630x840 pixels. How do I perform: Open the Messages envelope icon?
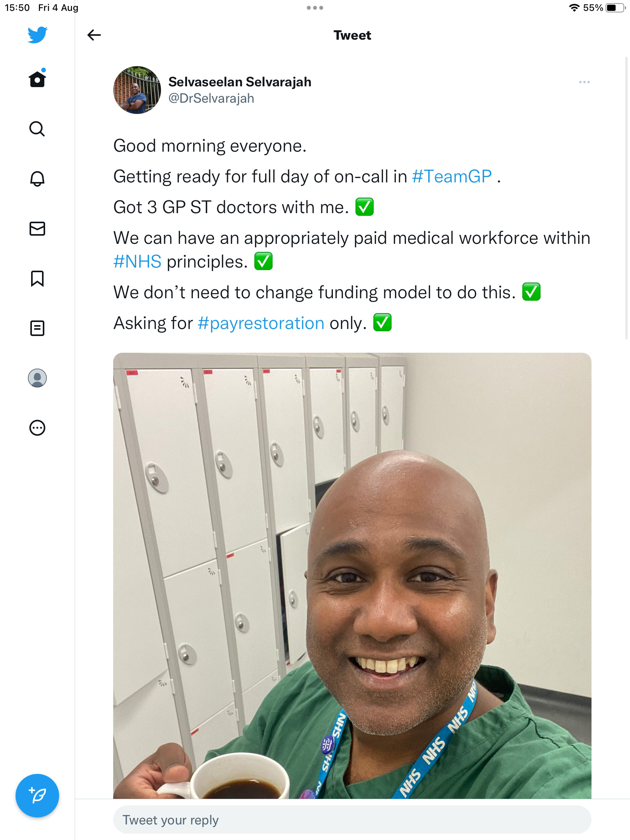(37, 229)
